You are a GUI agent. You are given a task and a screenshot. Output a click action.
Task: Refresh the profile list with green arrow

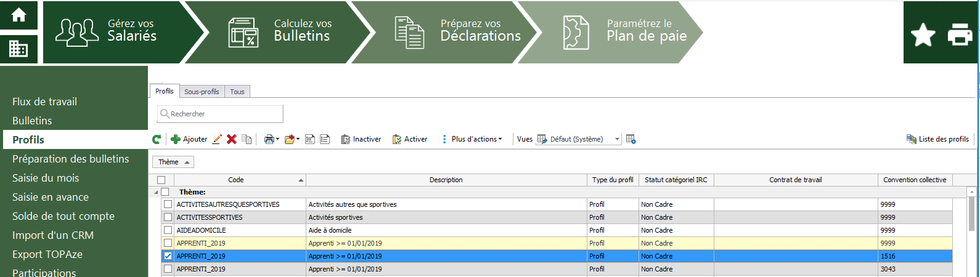pyautogui.click(x=157, y=139)
